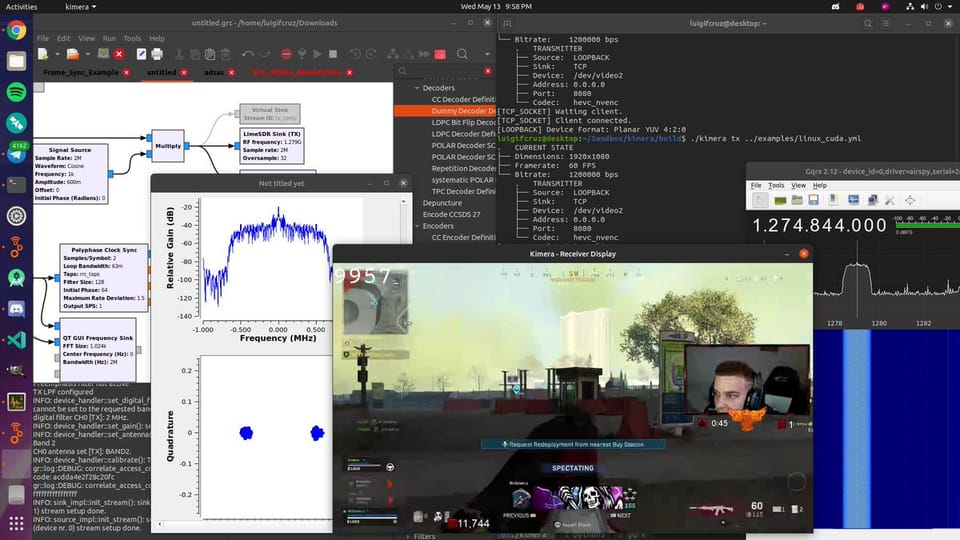Open clock showing Wed May 13 9:58 PM

[496, 7]
